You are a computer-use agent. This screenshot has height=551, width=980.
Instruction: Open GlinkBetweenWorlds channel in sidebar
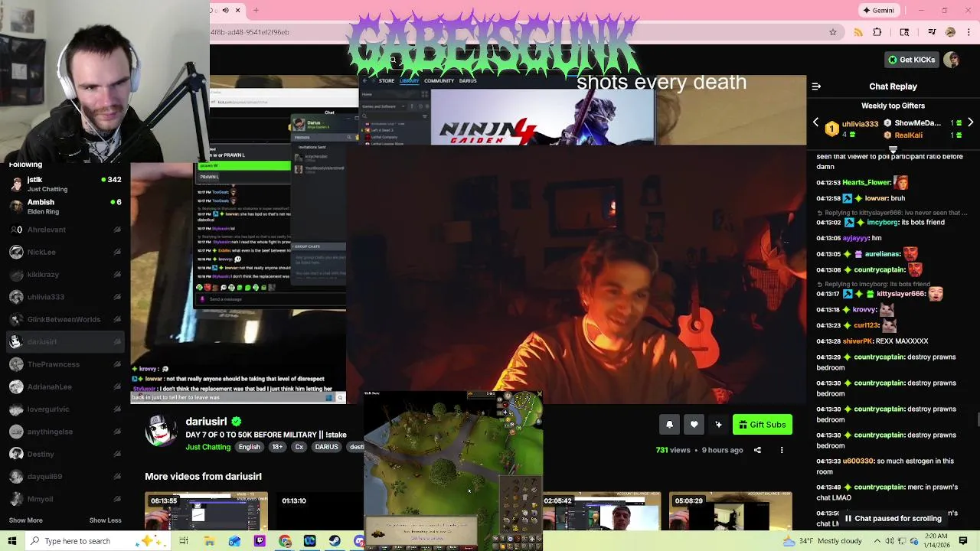[65, 319]
